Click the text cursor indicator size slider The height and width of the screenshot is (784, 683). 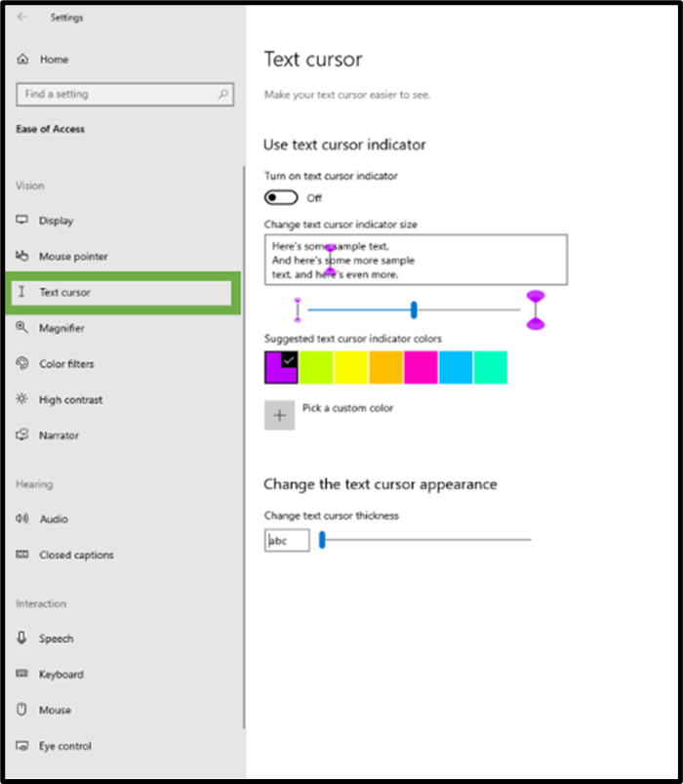pyautogui.click(x=415, y=310)
